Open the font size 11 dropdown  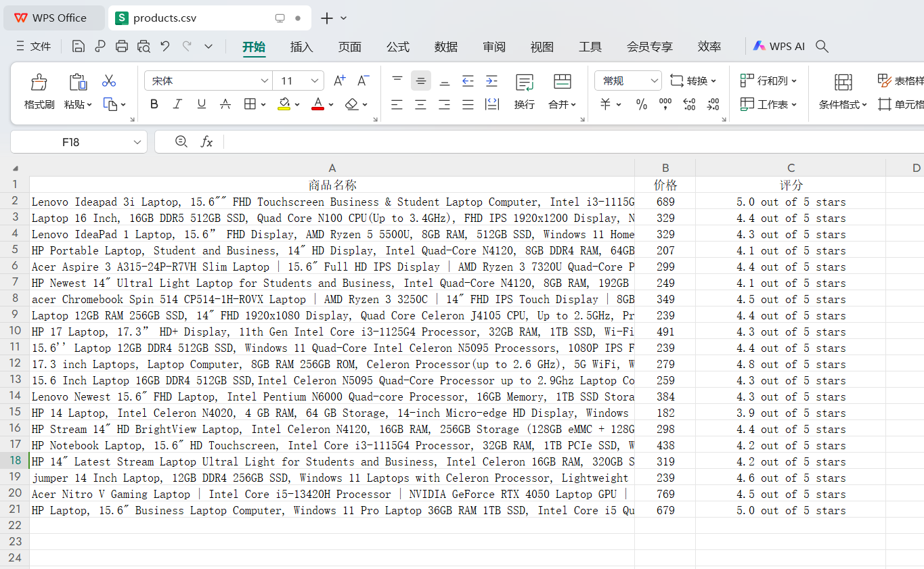(315, 81)
